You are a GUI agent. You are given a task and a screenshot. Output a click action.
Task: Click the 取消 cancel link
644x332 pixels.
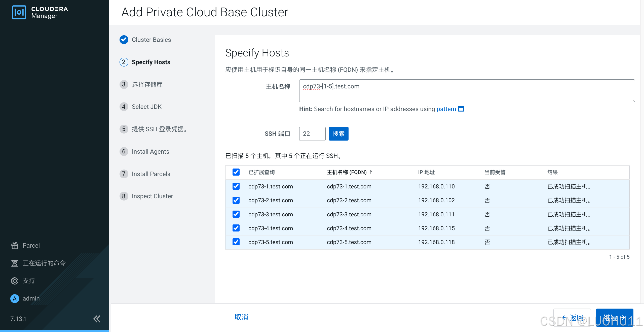241,317
